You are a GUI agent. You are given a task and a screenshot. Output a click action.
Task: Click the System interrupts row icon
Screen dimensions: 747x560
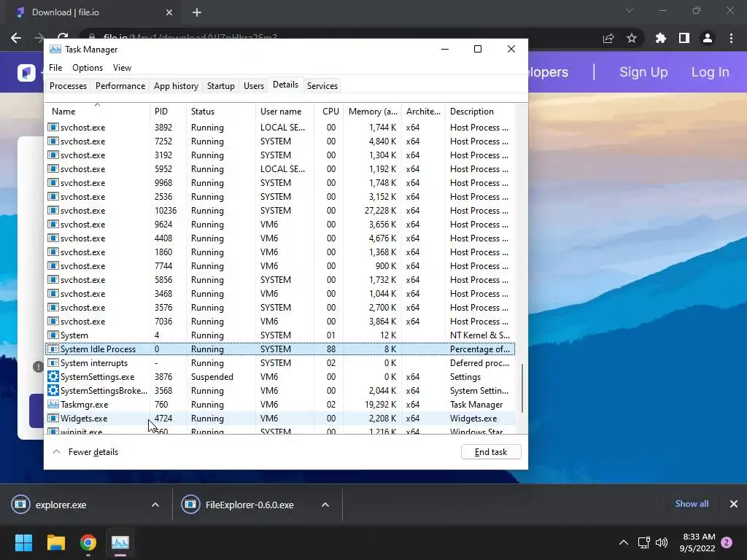[x=53, y=363]
